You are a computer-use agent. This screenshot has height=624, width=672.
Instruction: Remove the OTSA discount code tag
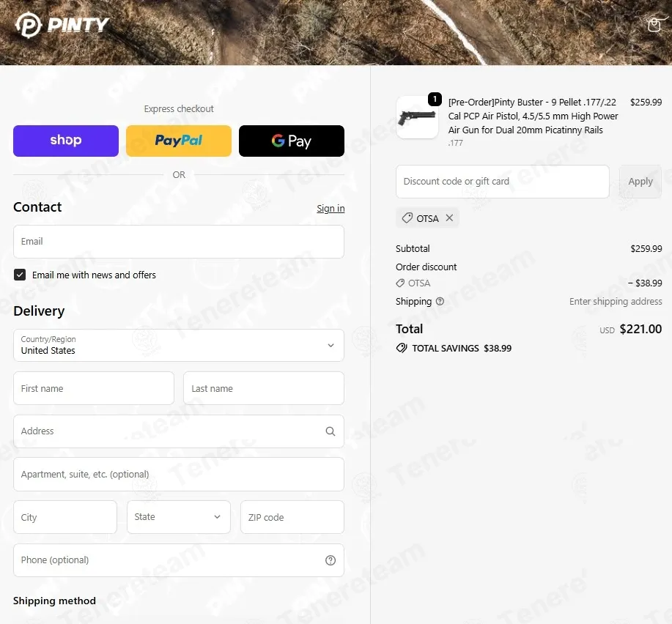point(449,218)
